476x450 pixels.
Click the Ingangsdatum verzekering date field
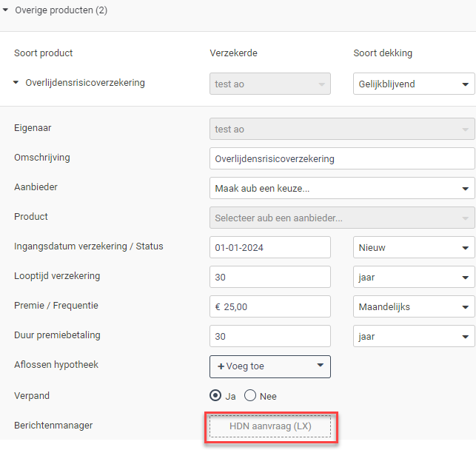pyautogui.click(x=270, y=248)
